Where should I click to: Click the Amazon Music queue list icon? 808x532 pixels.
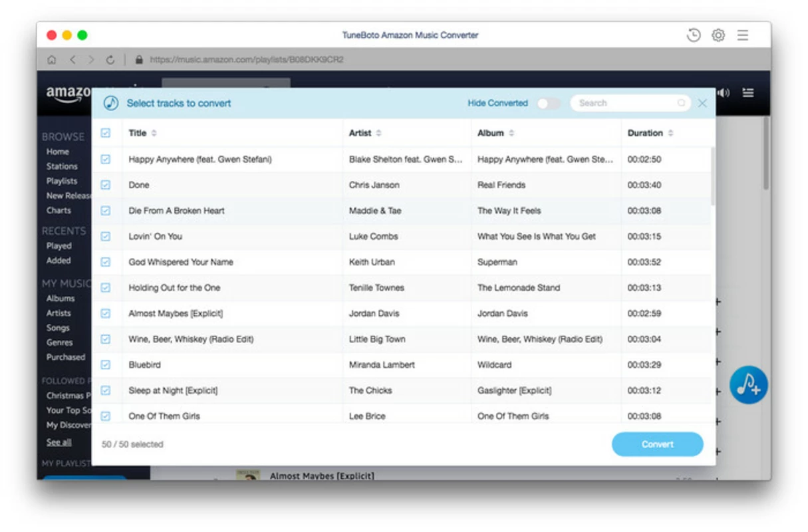[748, 93]
